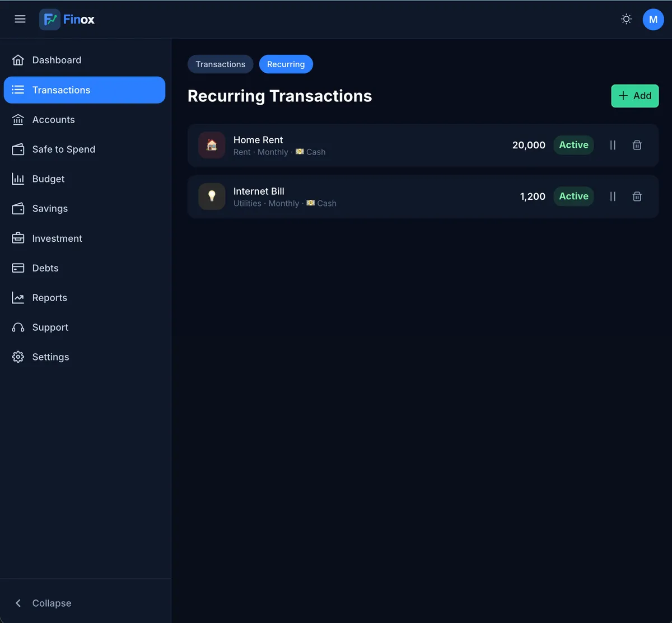The image size is (672, 623).
Task: Toggle the light/dark theme sun icon
Action: coord(627,19)
